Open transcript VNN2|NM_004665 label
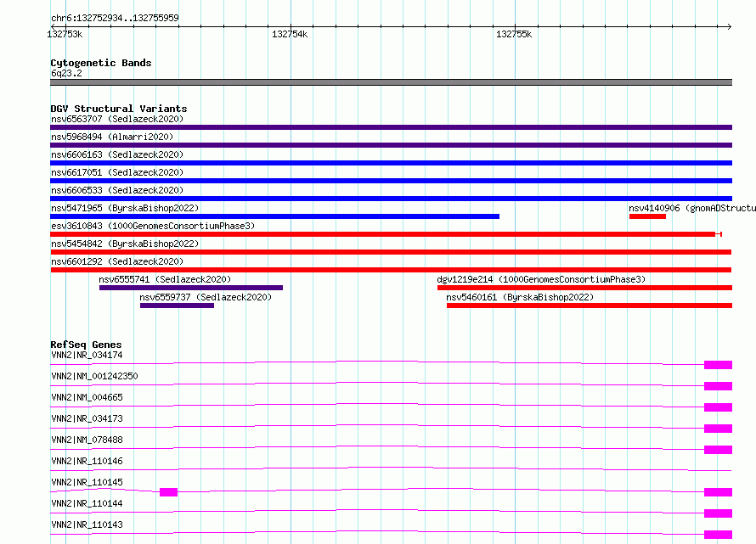The width and height of the screenshot is (756, 544). (x=87, y=397)
